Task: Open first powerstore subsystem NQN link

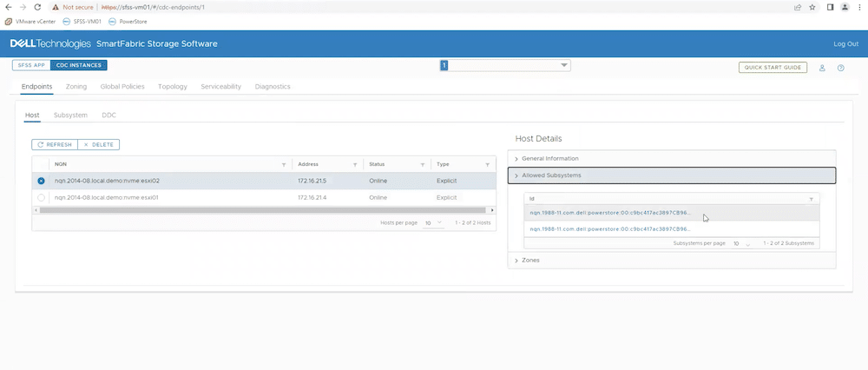Action: tap(610, 213)
